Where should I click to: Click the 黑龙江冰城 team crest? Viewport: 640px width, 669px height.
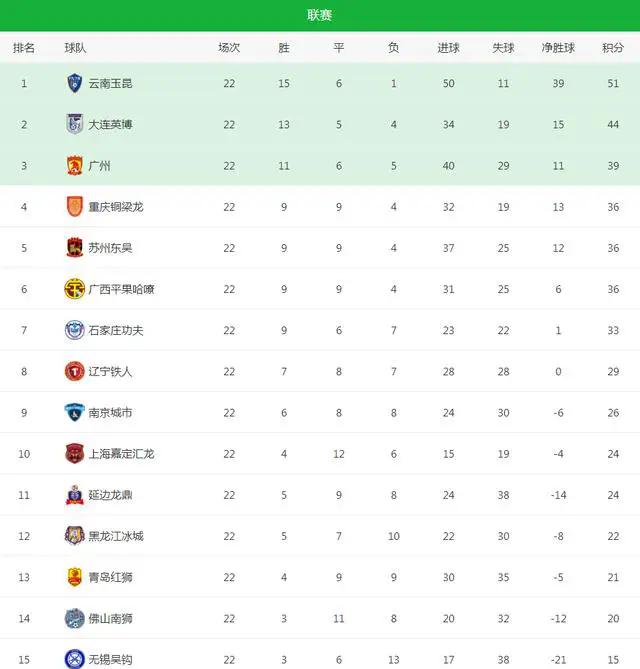(x=75, y=536)
